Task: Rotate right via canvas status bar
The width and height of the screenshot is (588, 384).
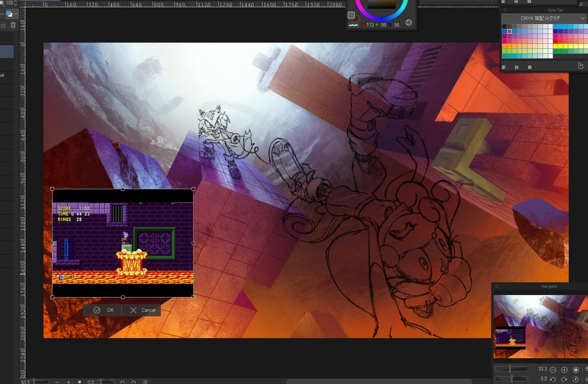Action: (x=134, y=382)
